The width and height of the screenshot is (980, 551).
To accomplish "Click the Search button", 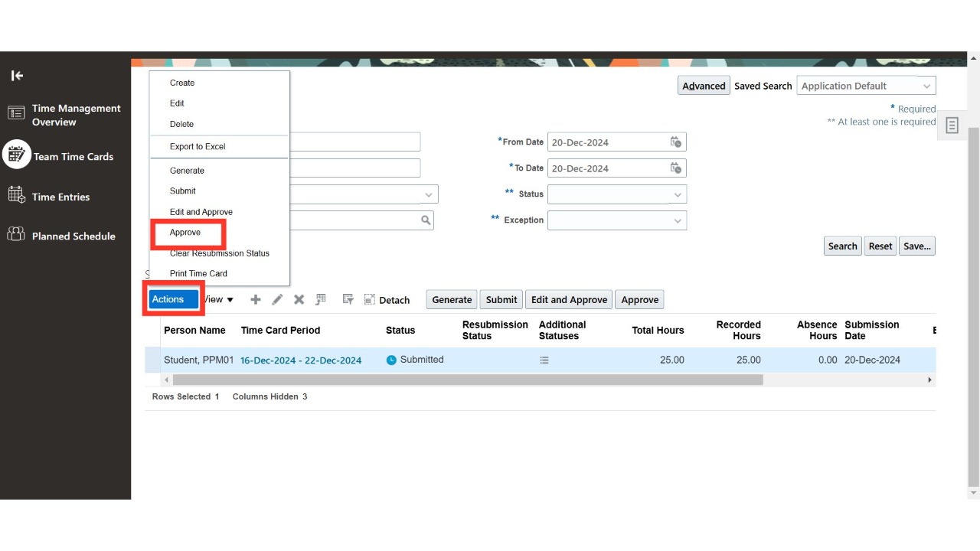I will click(842, 246).
